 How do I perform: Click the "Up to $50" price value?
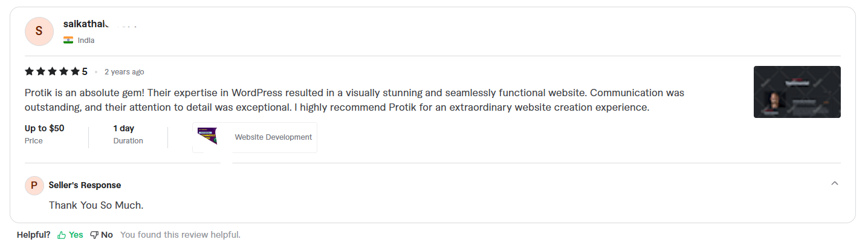[44, 128]
